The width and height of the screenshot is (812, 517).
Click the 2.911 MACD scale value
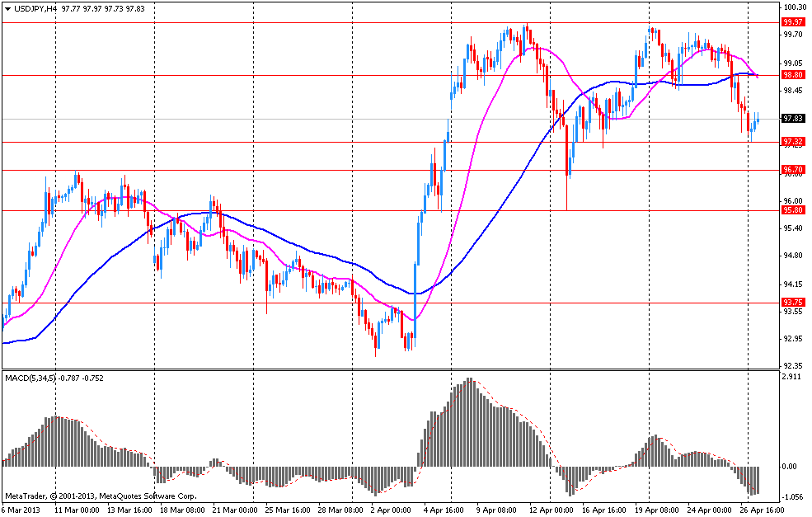(793, 377)
